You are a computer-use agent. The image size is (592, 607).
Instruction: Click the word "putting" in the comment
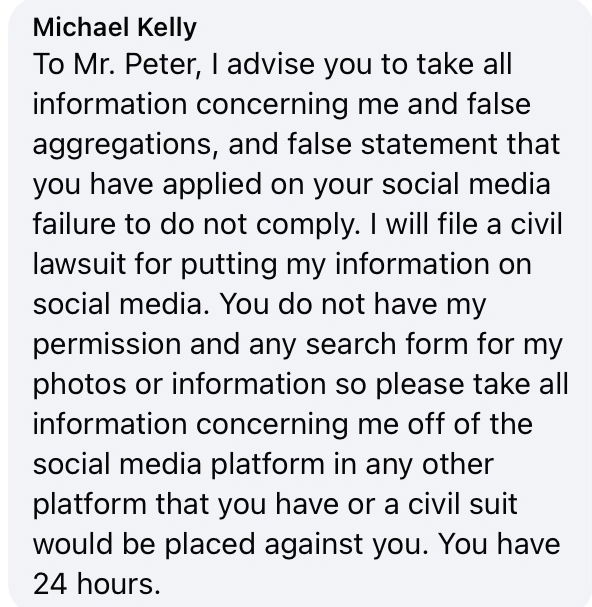coord(228,266)
